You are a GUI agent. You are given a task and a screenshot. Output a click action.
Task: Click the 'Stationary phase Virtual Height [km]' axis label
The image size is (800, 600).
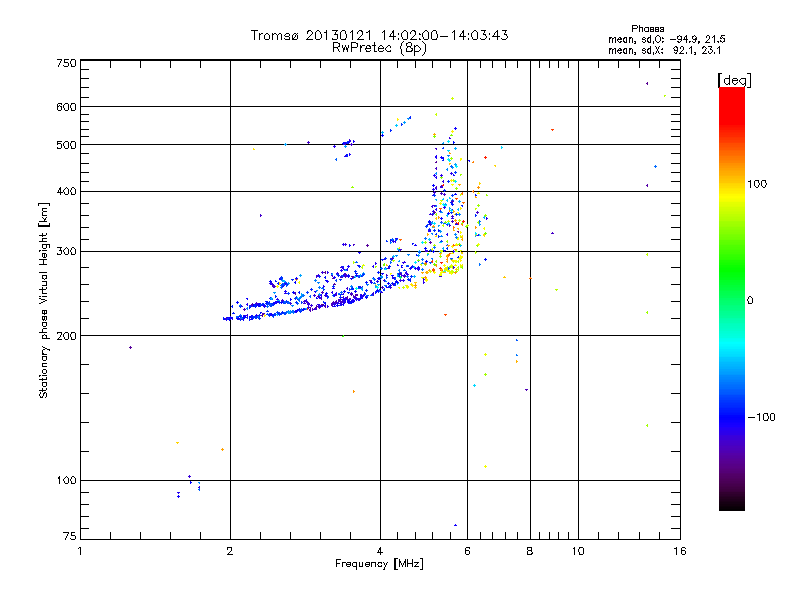43,301
